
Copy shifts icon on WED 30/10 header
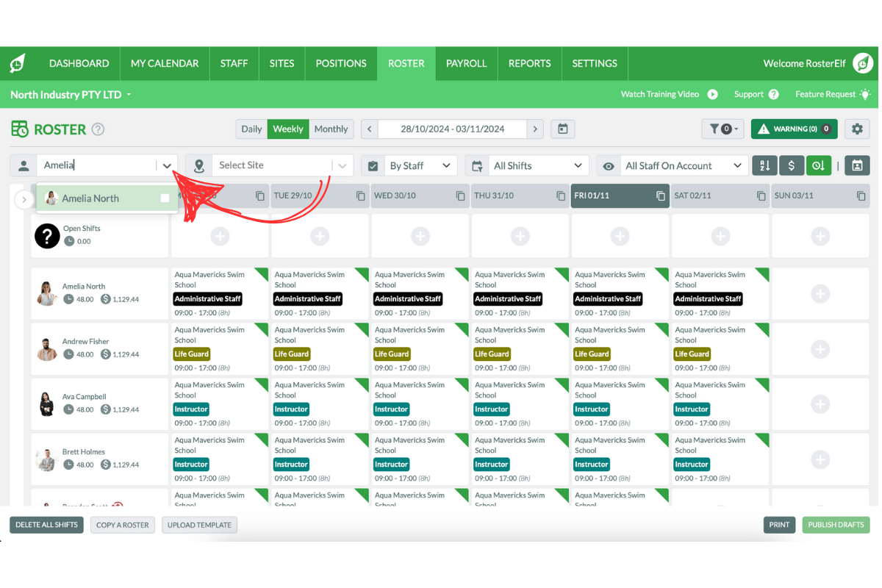(461, 196)
